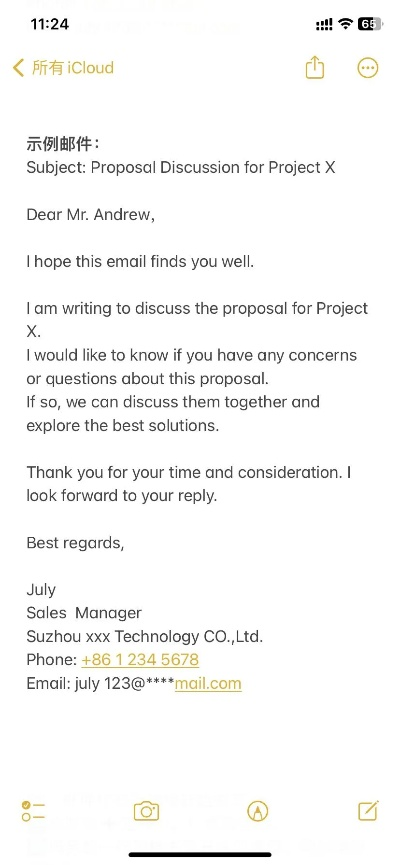The image size is (400, 865).
Task: Create new note with compose icon
Action: coord(368,810)
